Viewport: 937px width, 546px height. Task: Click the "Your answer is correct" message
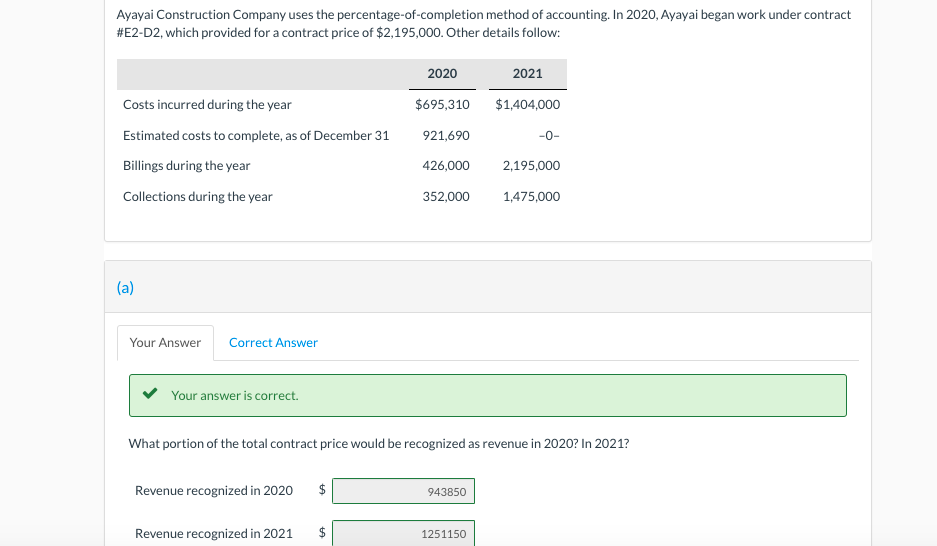pos(234,396)
